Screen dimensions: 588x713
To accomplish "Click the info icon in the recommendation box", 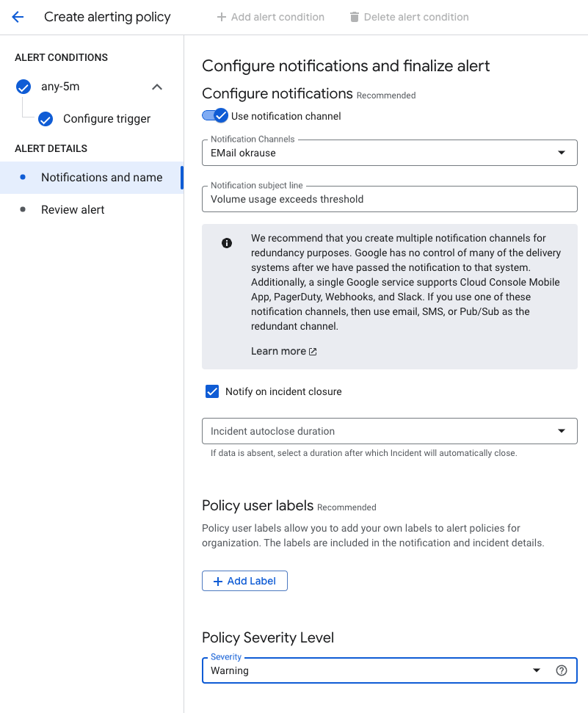I will click(227, 242).
